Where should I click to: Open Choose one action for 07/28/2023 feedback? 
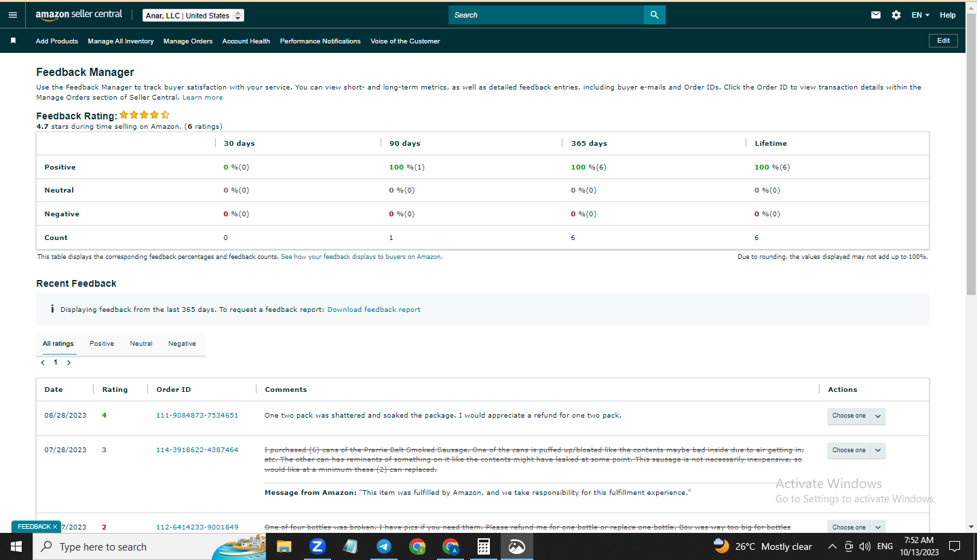tap(849, 450)
